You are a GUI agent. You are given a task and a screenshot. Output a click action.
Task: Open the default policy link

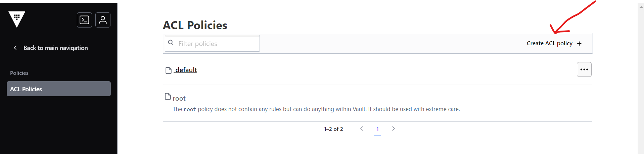(x=186, y=70)
